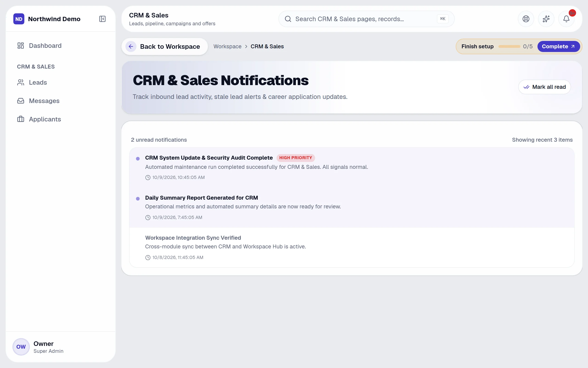
Task: Click the CRM & Sales breadcrumb
Action: [x=267, y=46]
